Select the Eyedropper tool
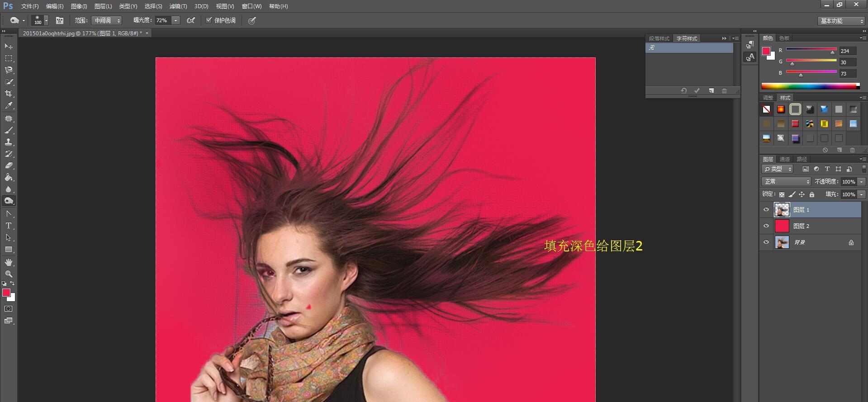The image size is (868, 402). [x=9, y=106]
